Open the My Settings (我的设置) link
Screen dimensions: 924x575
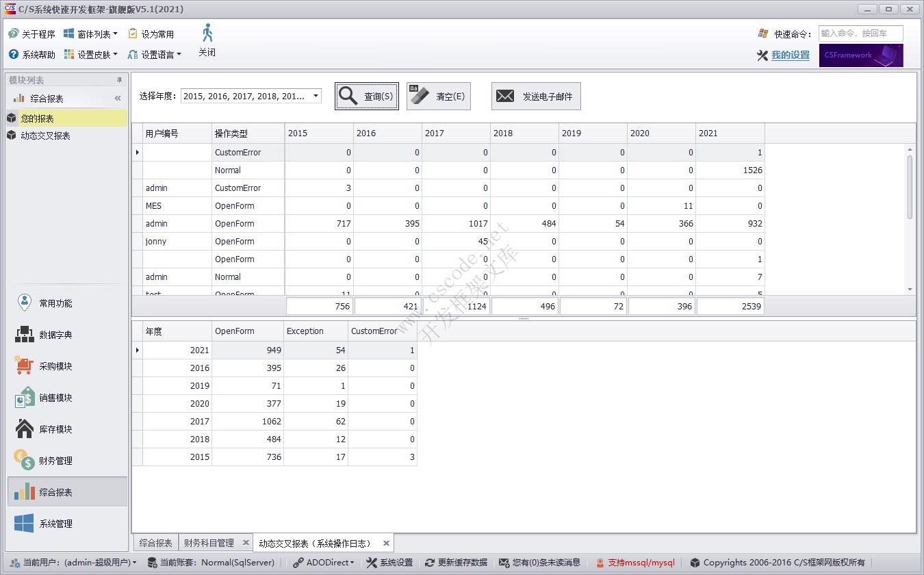pos(790,55)
